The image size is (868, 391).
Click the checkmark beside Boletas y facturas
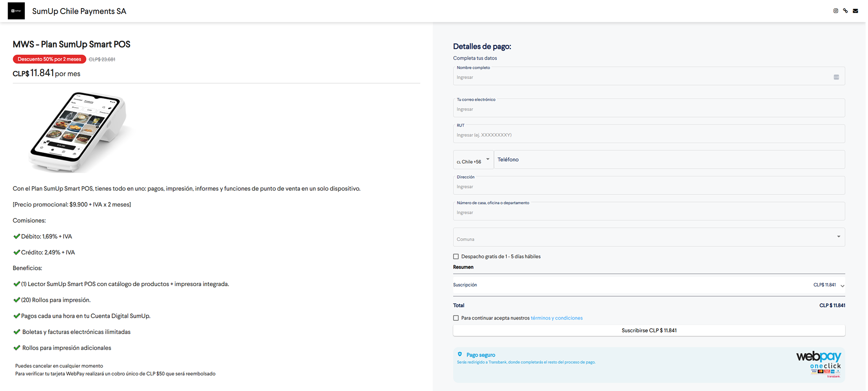tap(17, 332)
